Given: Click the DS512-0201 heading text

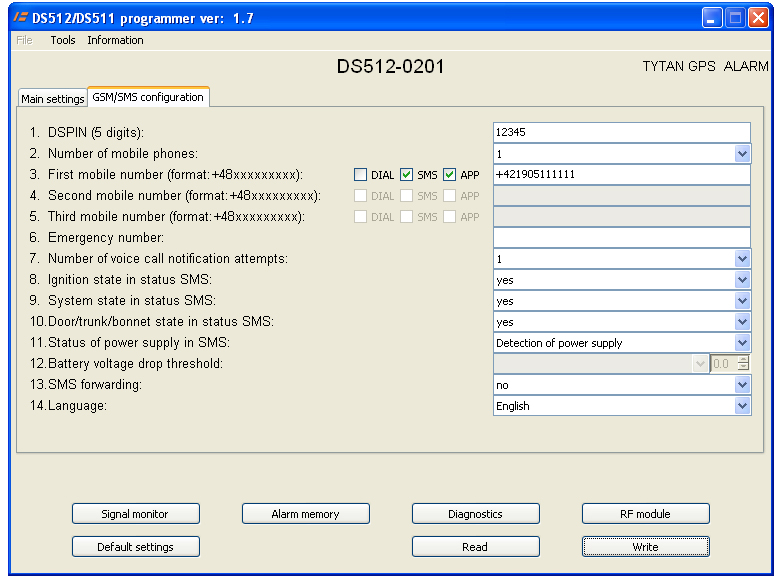Looking at the screenshot, I should (x=391, y=66).
